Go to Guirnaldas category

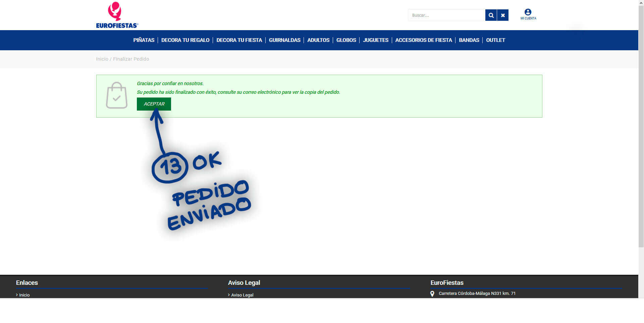click(x=284, y=40)
